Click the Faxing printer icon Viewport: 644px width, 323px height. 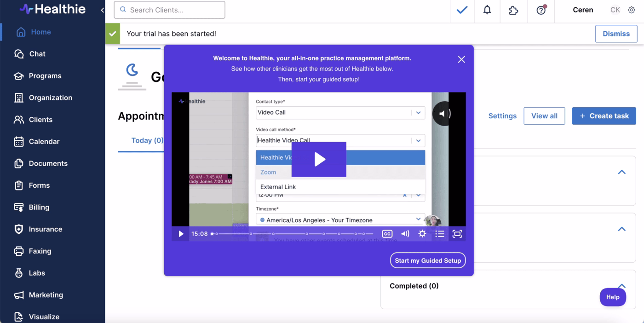click(x=19, y=251)
